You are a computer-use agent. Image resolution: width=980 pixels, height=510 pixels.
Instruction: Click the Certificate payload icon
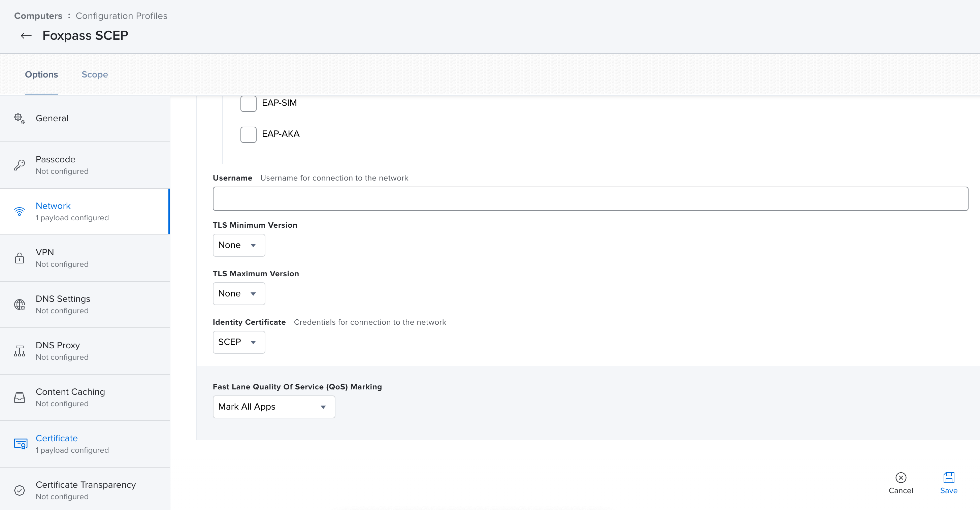coord(21,444)
